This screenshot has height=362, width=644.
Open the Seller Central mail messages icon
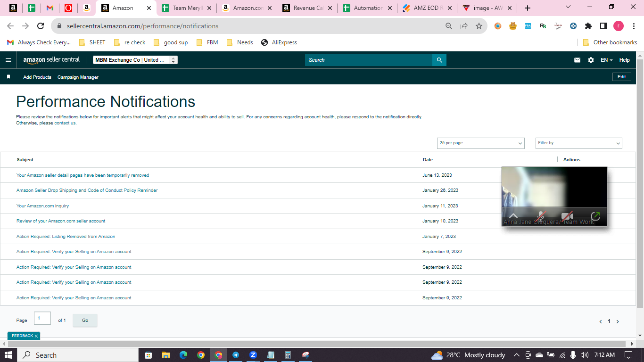tap(577, 60)
